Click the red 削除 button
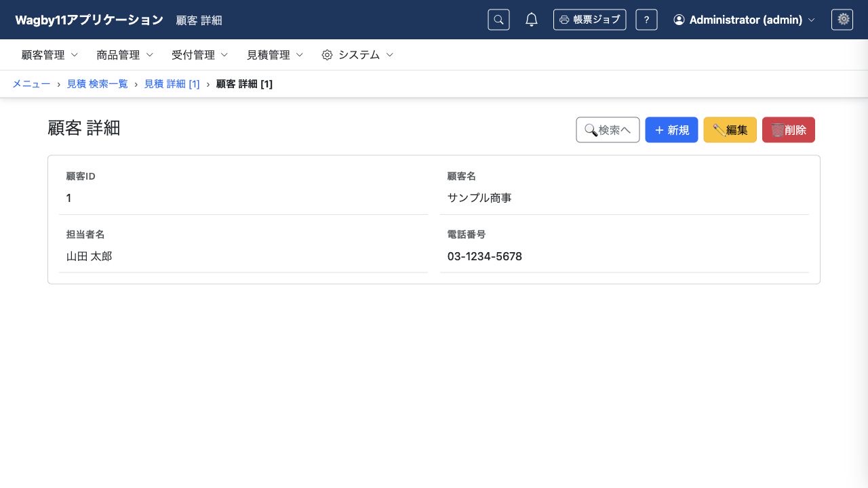 [x=789, y=130]
